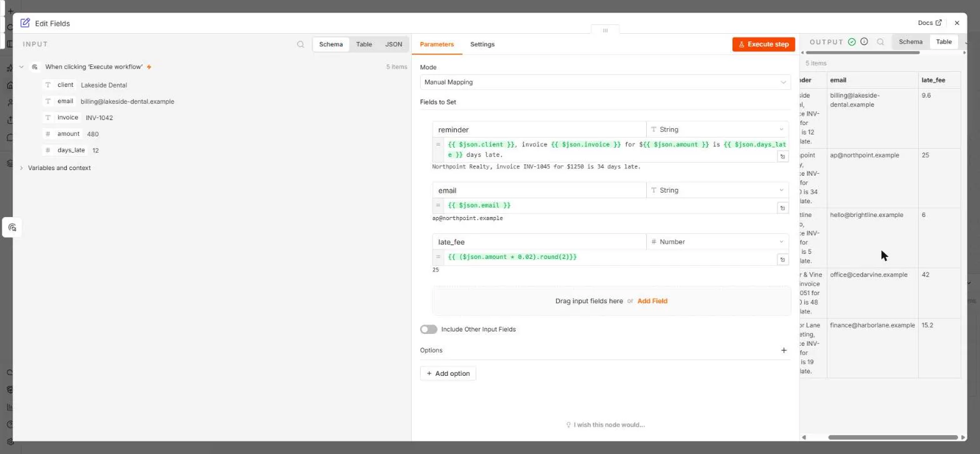Open the Number type dropdown for late_fee

717,241
